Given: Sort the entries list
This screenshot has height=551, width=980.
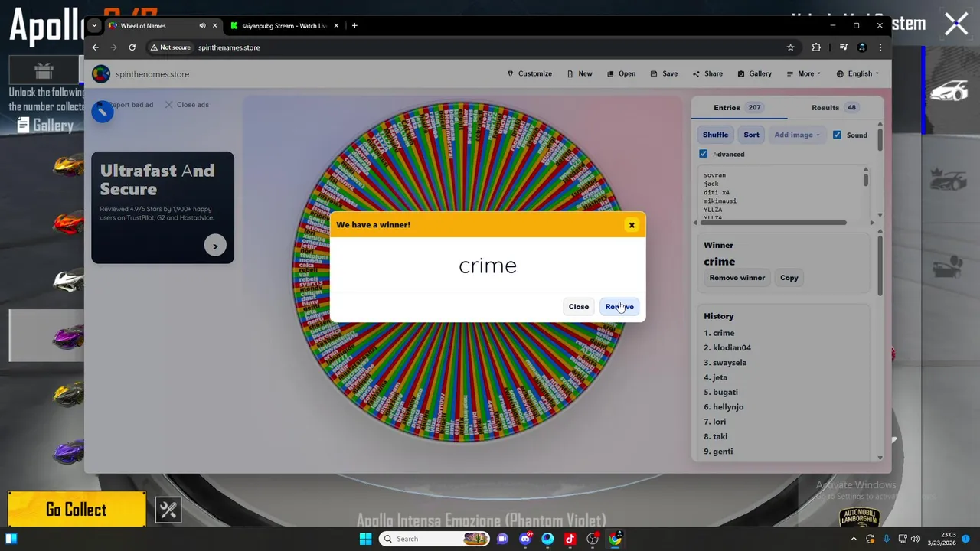Looking at the screenshot, I should [x=751, y=135].
